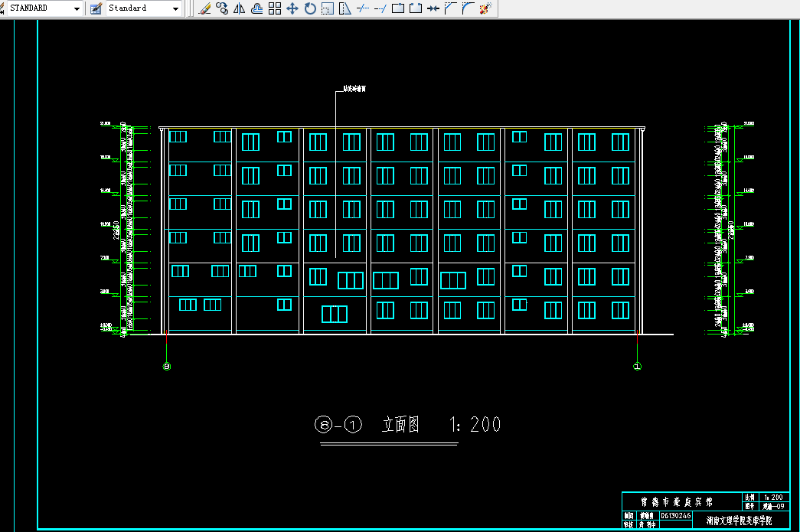800x532 pixels.
Task: Select the Break tool
Action: 416,8
